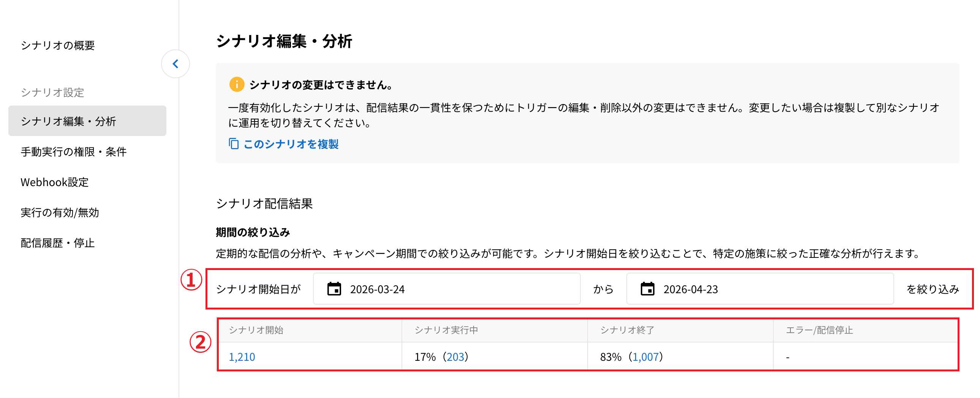
Task: Click the start date field 2026-03-24
Action: click(446, 289)
